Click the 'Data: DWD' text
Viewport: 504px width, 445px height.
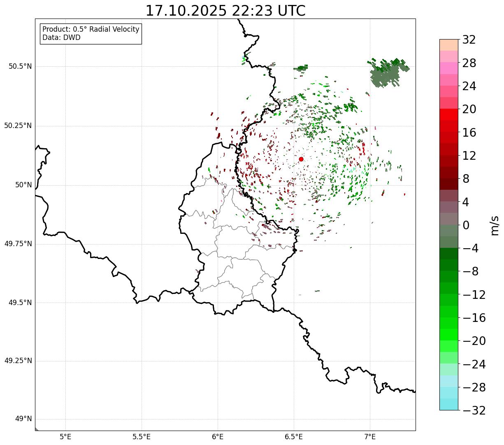61,38
